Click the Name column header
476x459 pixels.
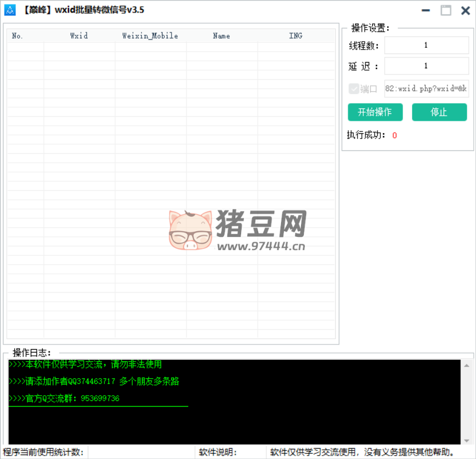click(221, 36)
